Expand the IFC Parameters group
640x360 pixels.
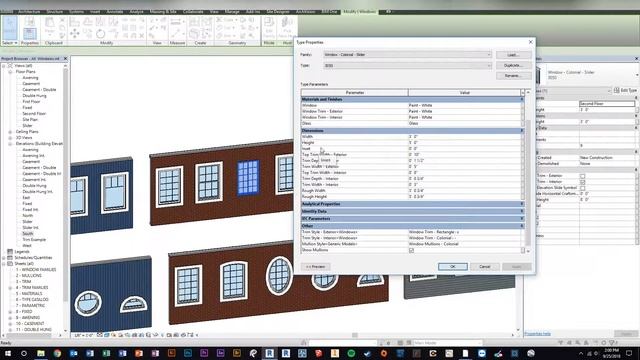[522, 218]
